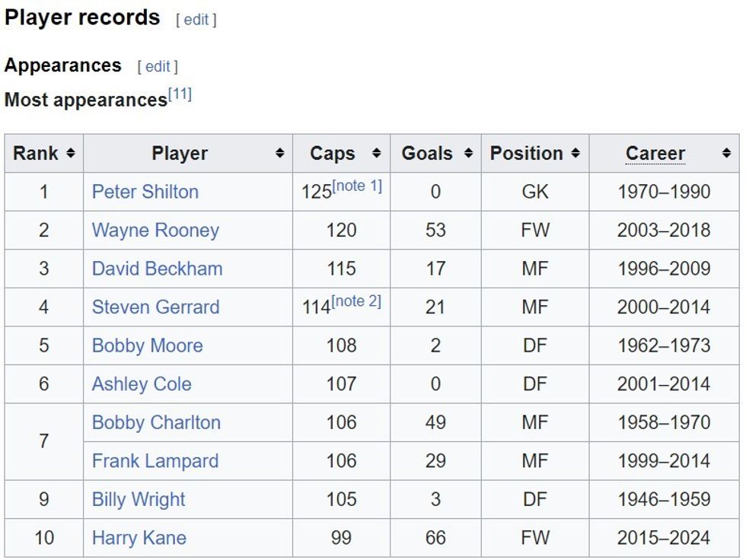The height and width of the screenshot is (560, 746).
Task: Sort table by Rank column arrows
Action: tap(71, 154)
